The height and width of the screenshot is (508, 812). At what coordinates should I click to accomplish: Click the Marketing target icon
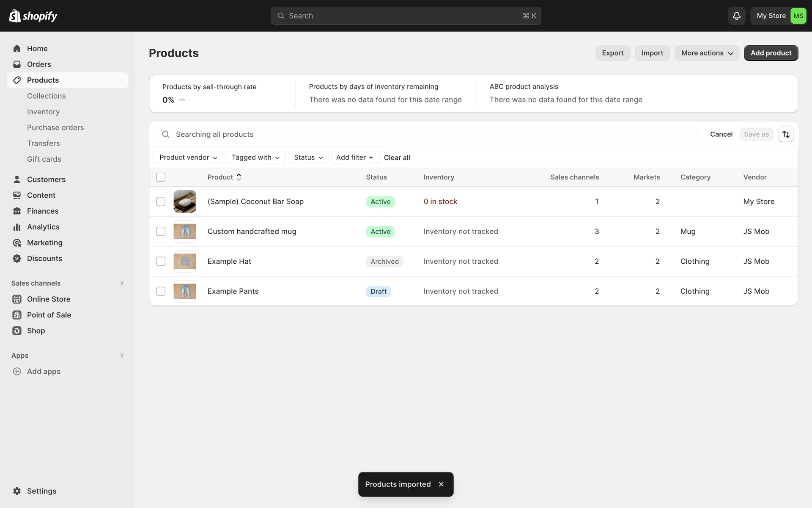[17, 243]
